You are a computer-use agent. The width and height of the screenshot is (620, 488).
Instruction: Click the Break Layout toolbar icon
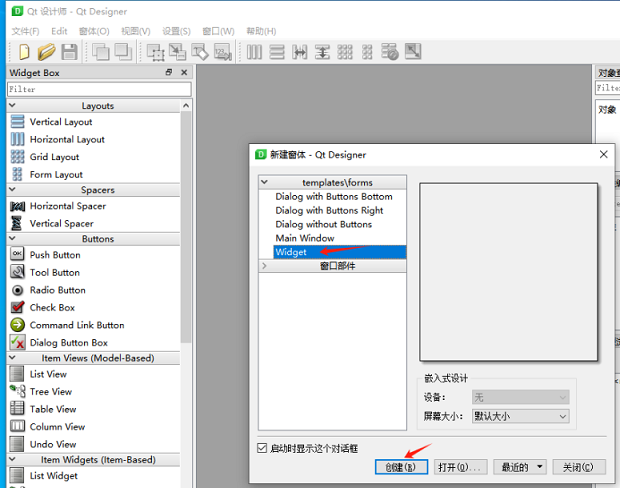click(390, 52)
